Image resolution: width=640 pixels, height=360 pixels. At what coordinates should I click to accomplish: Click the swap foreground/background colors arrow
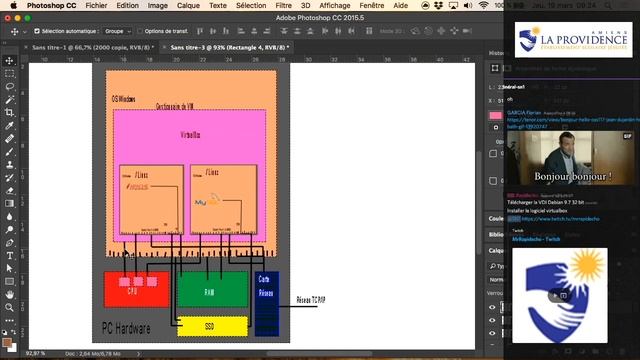pos(13,332)
